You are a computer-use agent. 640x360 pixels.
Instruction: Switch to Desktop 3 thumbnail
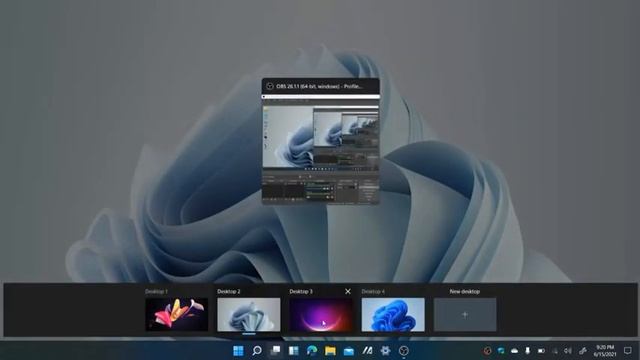coord(321,314)
